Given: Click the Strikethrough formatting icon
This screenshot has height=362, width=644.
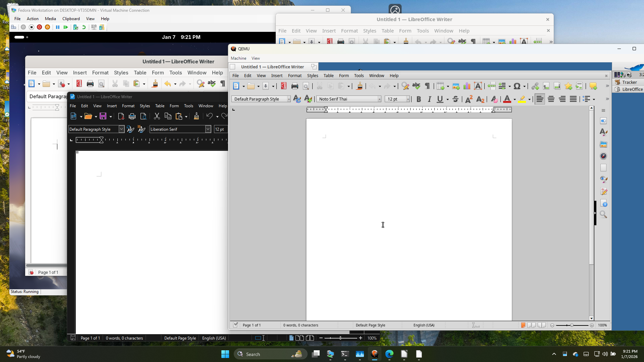Looking at the screenshot, I should [455, 99].
